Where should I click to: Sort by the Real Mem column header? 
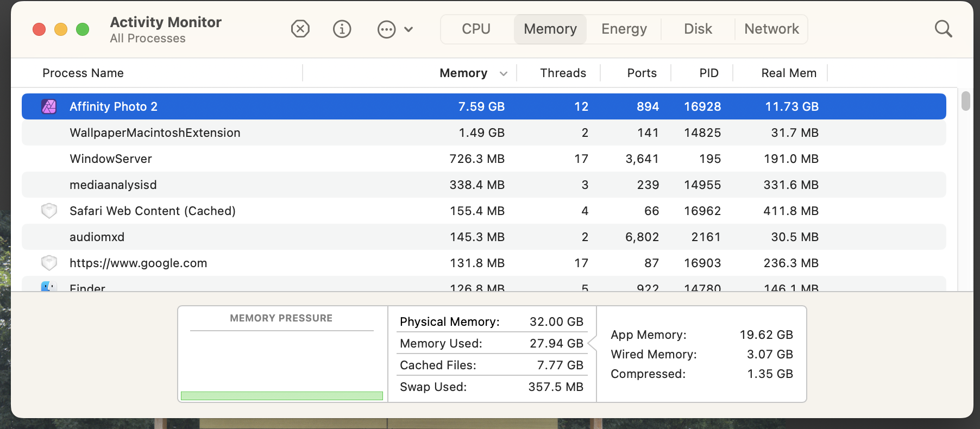pos(789,73)
